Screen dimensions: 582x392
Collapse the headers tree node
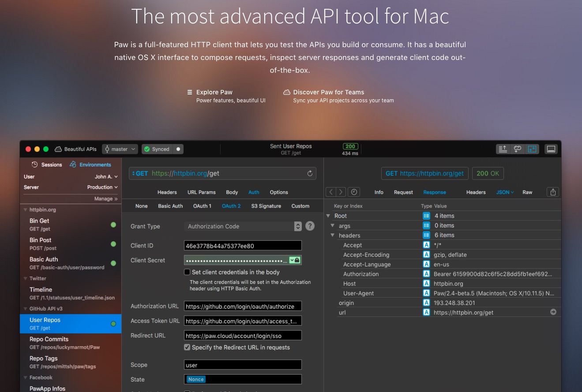pos(333,235)
